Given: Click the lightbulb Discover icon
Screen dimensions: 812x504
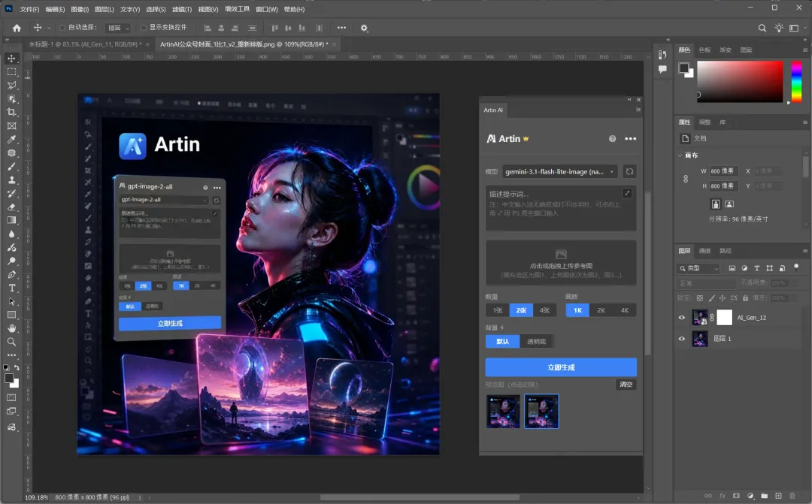Looking at the screenshot, I should tap(779, 28).
